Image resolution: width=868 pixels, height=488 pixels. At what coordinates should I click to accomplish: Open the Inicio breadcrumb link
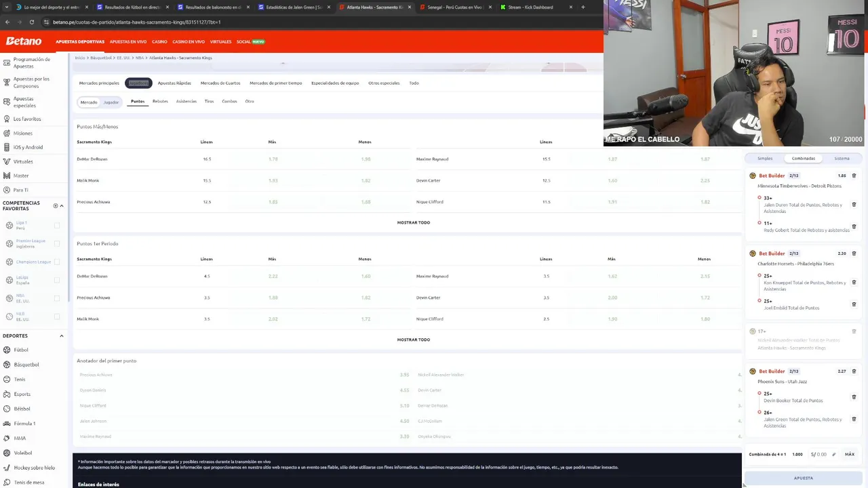[x=80, y=58]
